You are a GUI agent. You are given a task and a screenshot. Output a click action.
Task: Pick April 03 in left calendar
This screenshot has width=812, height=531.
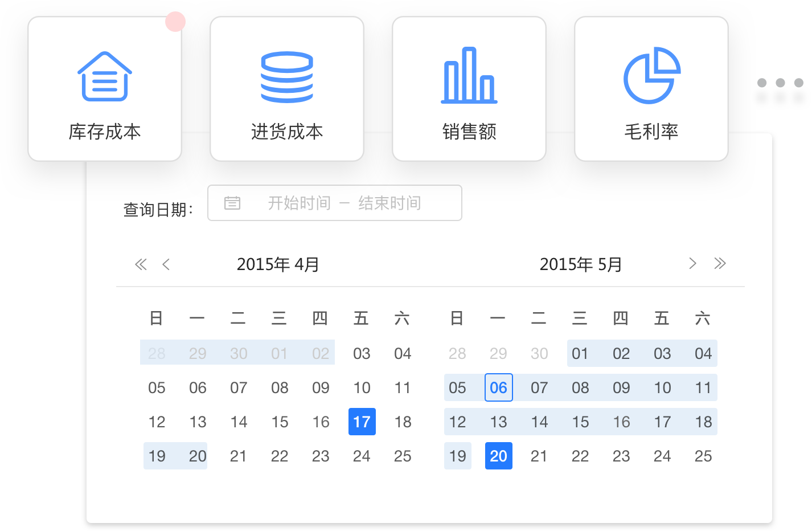pyautogui.click(x=362, y=353)
